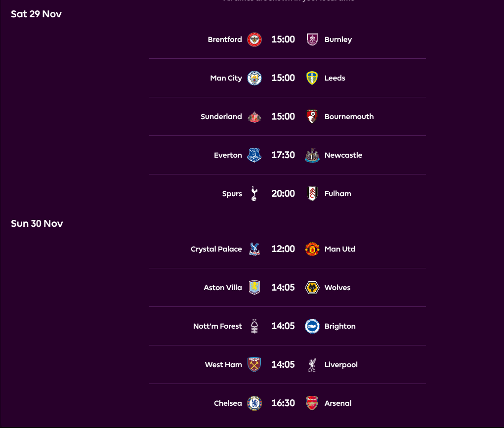Open the Leeds club badge

312,78
